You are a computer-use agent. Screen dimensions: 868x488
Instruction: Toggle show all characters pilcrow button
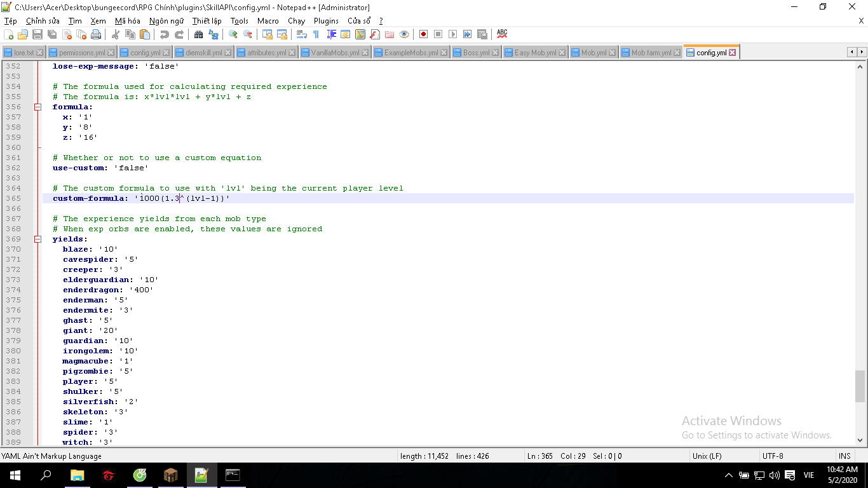316,34
